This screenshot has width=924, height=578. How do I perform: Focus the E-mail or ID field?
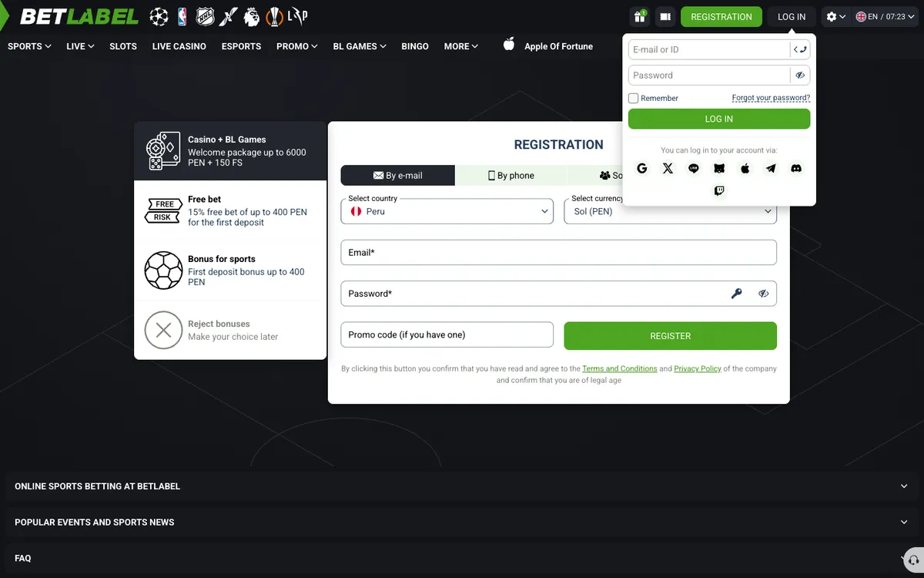(709, 49)
